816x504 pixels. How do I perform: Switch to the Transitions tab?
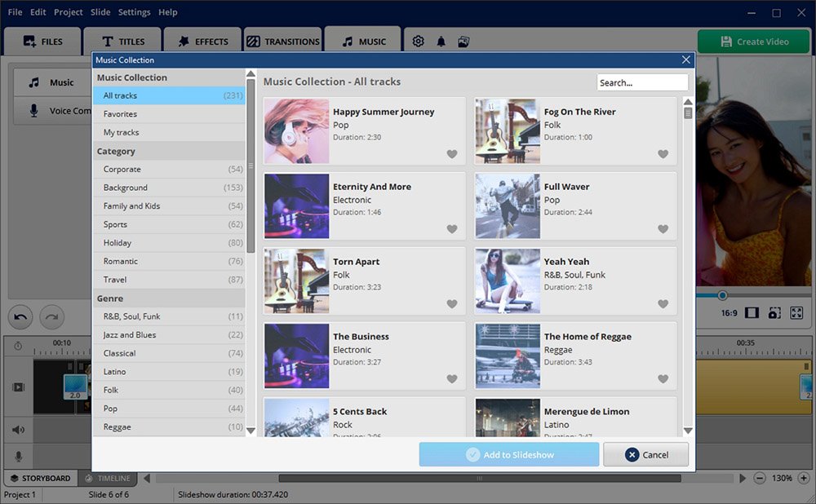click(283, 41)
